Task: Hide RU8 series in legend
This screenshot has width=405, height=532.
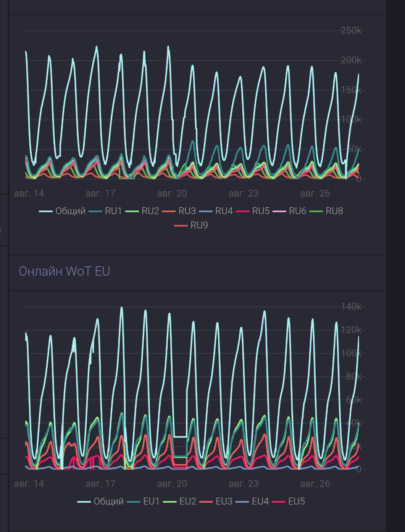Action: [x=326, y=211]
